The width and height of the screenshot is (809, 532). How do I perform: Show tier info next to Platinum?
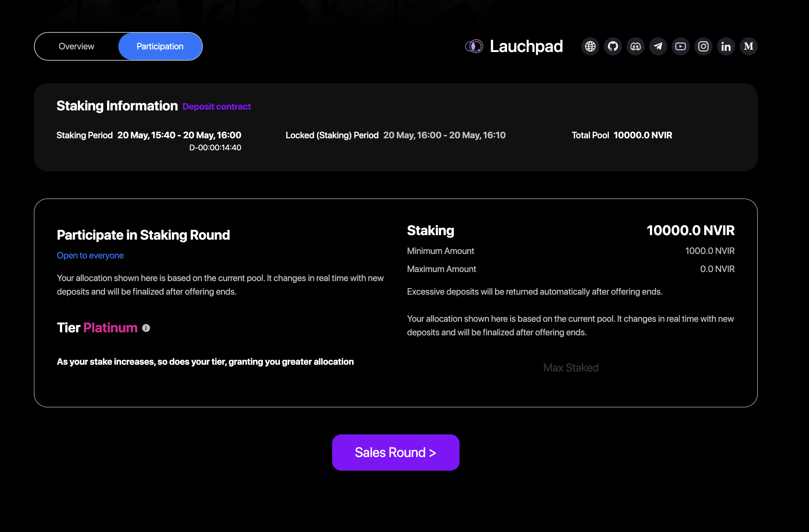pos(146,328)
